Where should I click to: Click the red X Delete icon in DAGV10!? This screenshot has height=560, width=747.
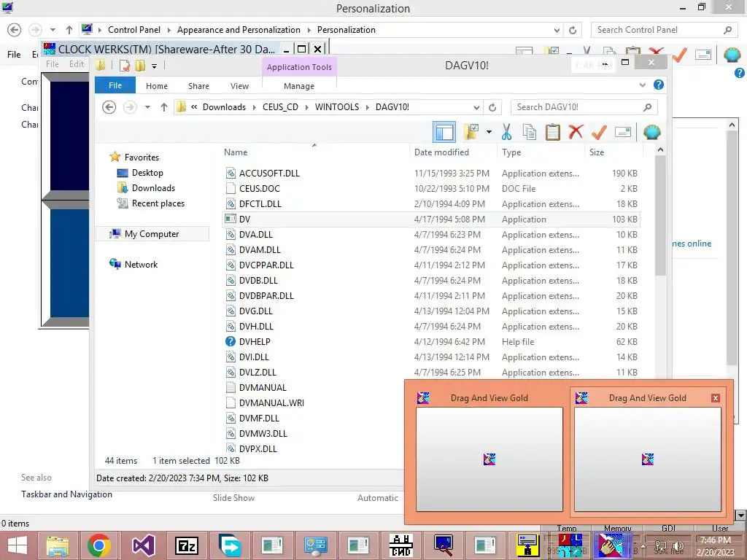[x=576, y=132]
